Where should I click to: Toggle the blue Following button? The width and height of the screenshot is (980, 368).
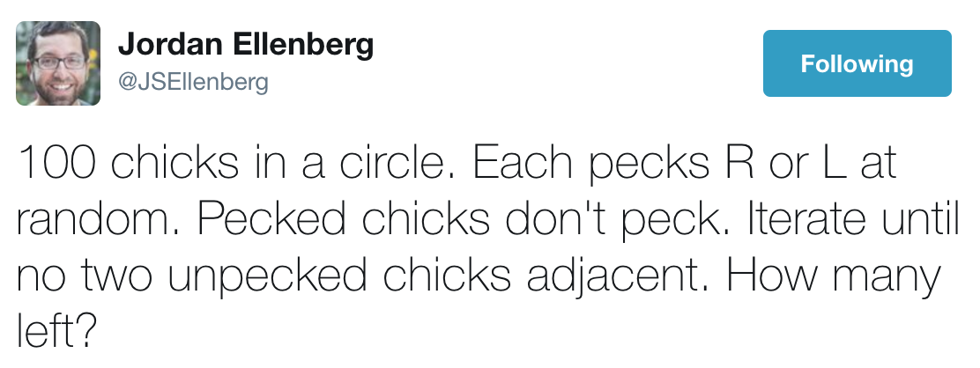coord(857,63)
